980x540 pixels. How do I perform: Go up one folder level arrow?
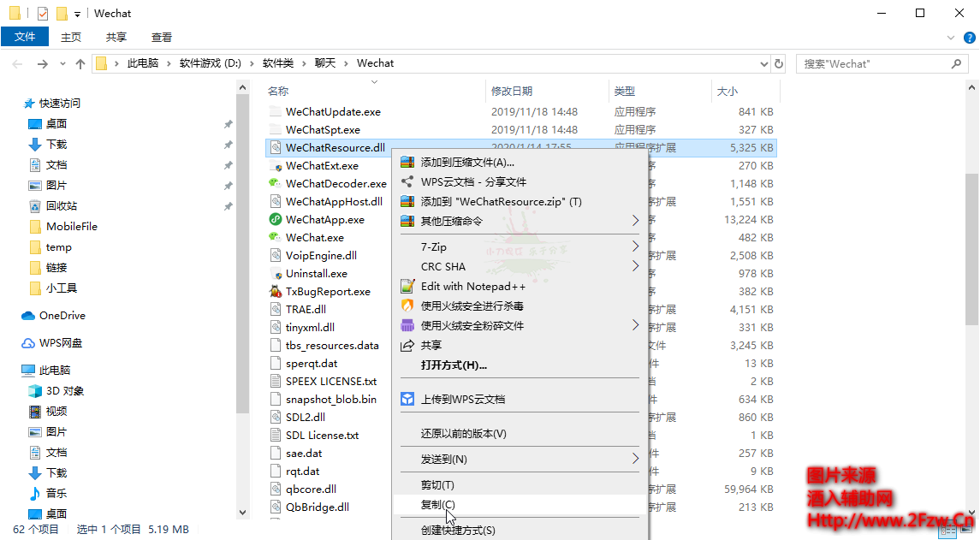coord(80,63)
